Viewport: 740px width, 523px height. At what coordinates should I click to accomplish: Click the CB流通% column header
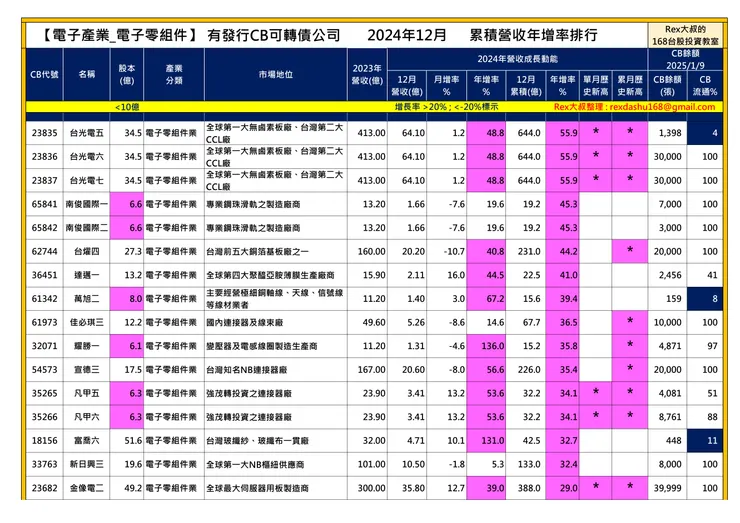705,85
